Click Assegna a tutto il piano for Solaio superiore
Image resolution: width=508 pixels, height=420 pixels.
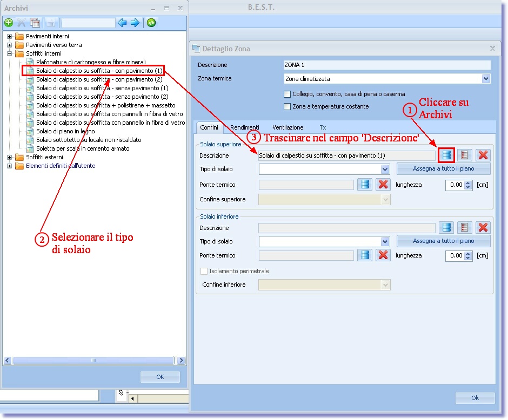443,169
